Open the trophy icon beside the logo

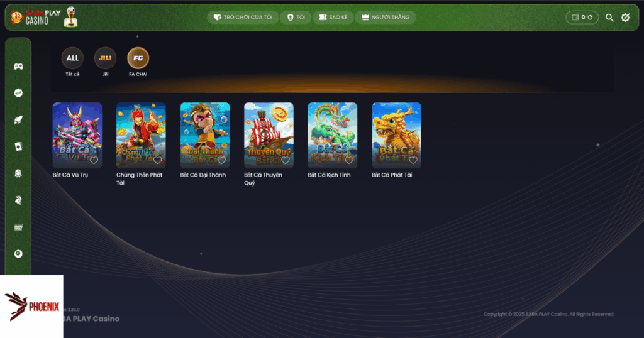[x=70, y=17]
